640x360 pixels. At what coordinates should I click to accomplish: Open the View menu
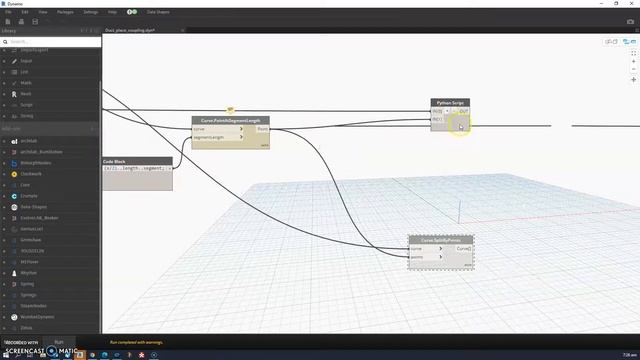(43, 12)
